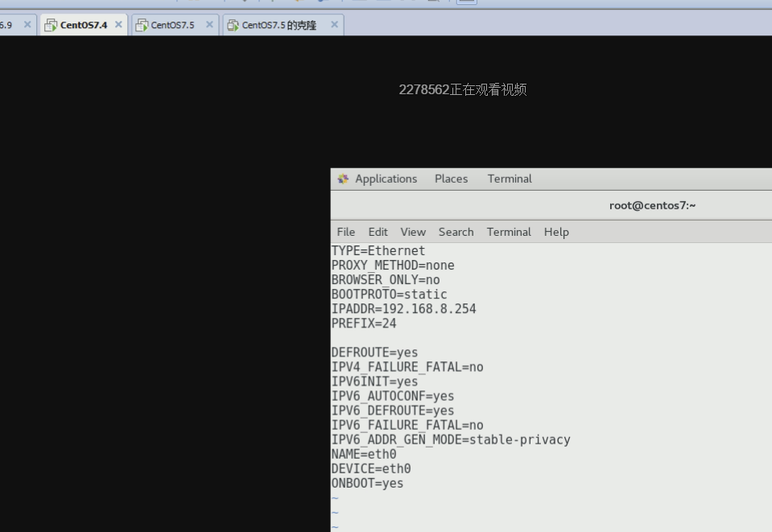
Task: Close the CentOS7.5 的克隆 tab
Action: [335, 25]
